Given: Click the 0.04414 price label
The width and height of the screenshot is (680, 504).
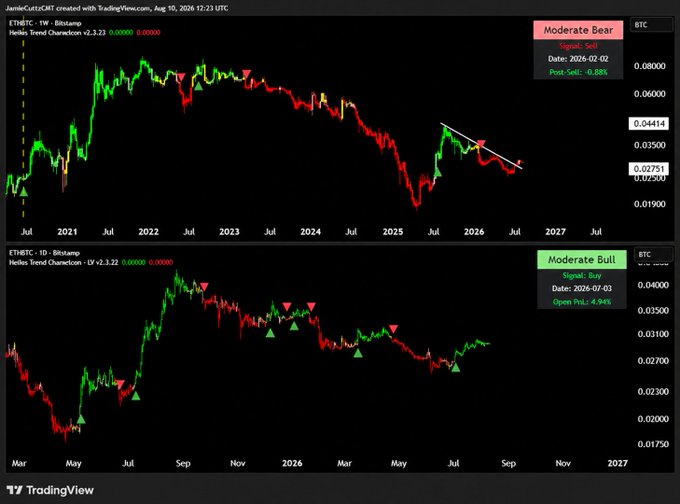Looking at the screenshot, I should coord(649,124).
